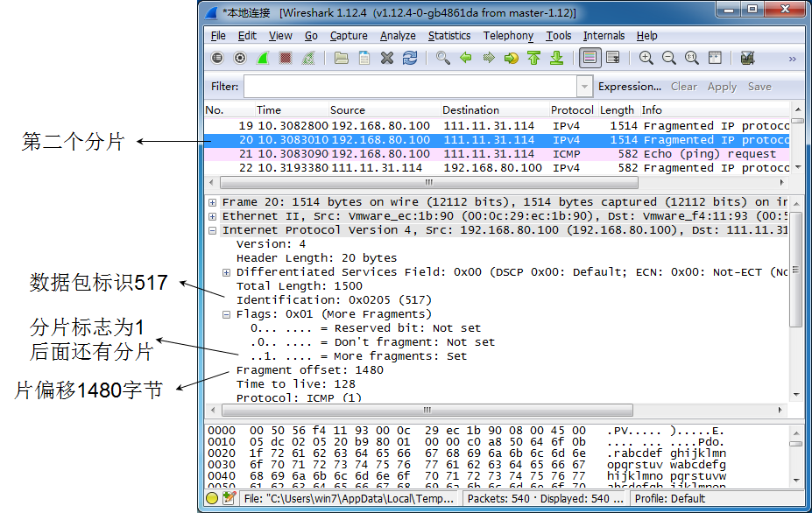Find a packet with magnifier icon

(442, 58)
